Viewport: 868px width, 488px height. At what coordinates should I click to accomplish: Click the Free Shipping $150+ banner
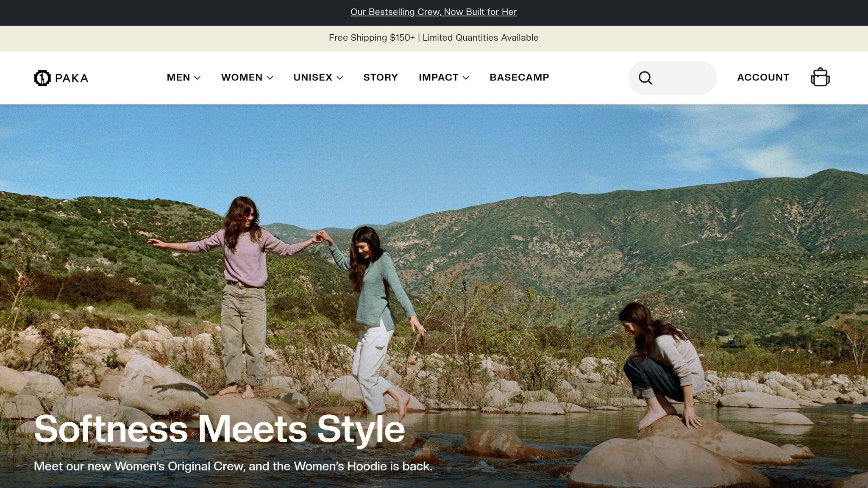tap(434, 38)
